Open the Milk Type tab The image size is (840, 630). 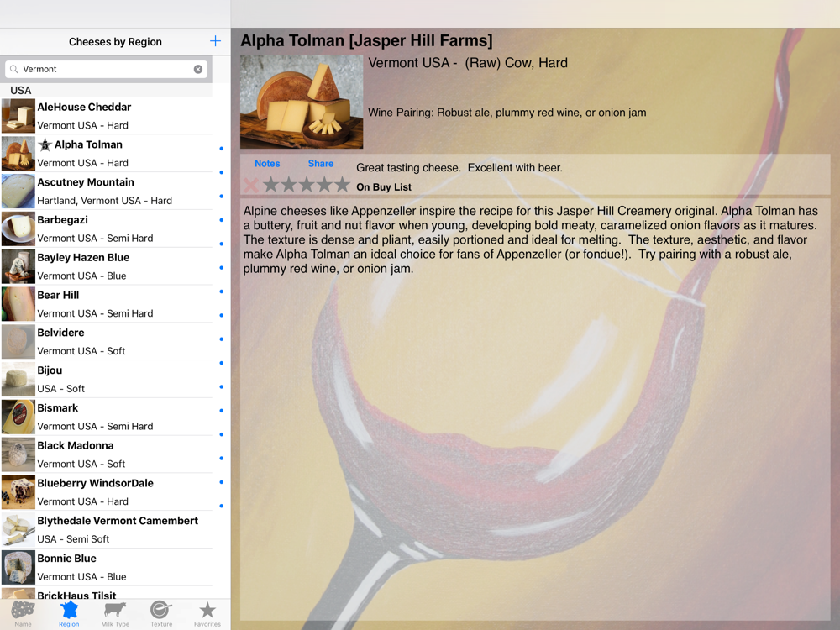[115, 614]
